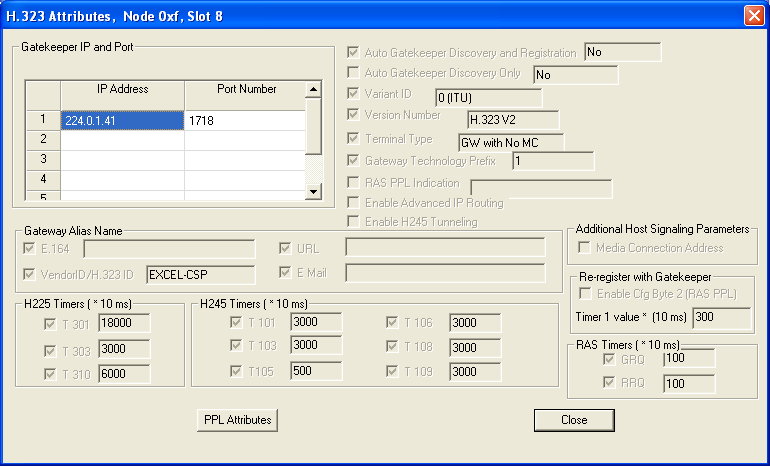Screen dimensions: 770x466
Task: Click the Terminal Type field
Action: 510,141
